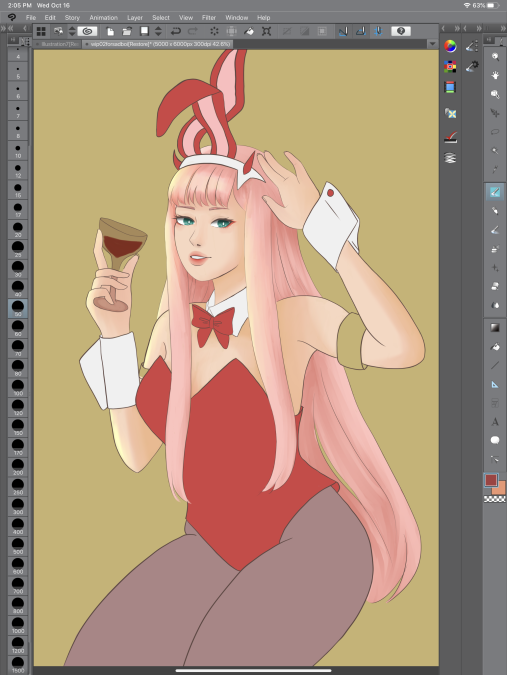Select the Move layer tool
The width and height of the screenshot is (507, 675).
click(x=495, y=113)
